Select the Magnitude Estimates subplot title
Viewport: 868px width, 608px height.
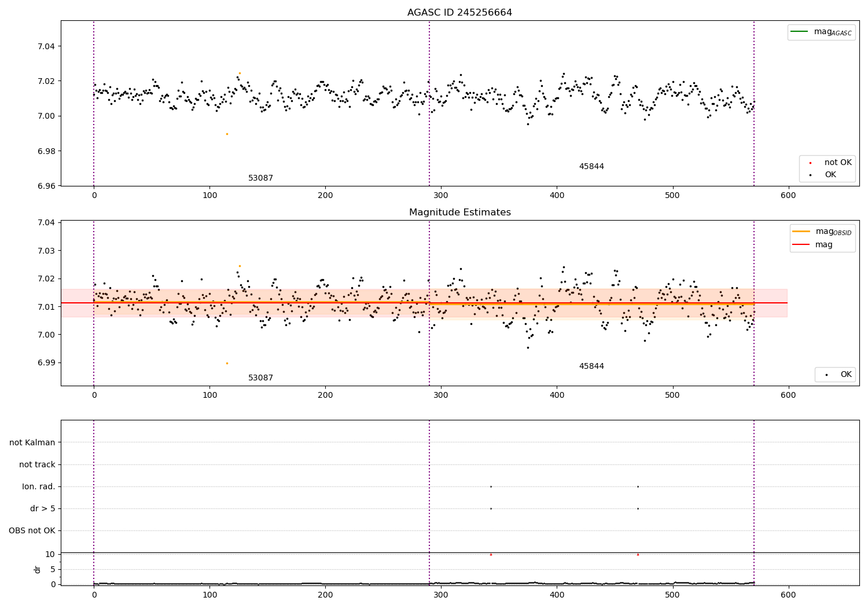click(x=459, y=213)
